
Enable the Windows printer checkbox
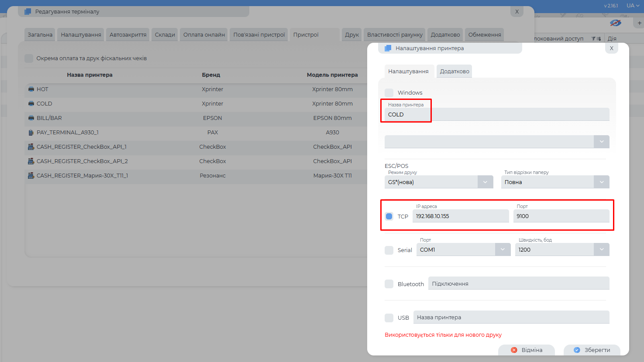[389, 92]
